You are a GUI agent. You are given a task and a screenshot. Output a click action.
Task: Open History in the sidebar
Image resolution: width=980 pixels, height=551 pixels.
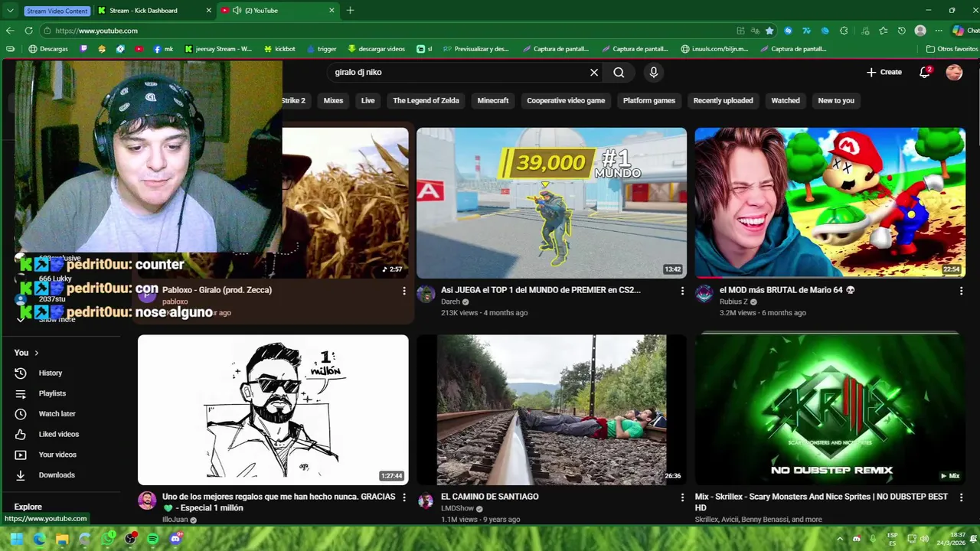[51, 373]
